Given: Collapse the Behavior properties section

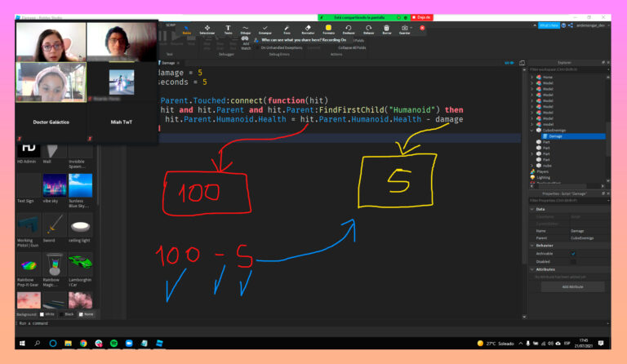Looking at the screenshot, I should click(x=532, y=245).
